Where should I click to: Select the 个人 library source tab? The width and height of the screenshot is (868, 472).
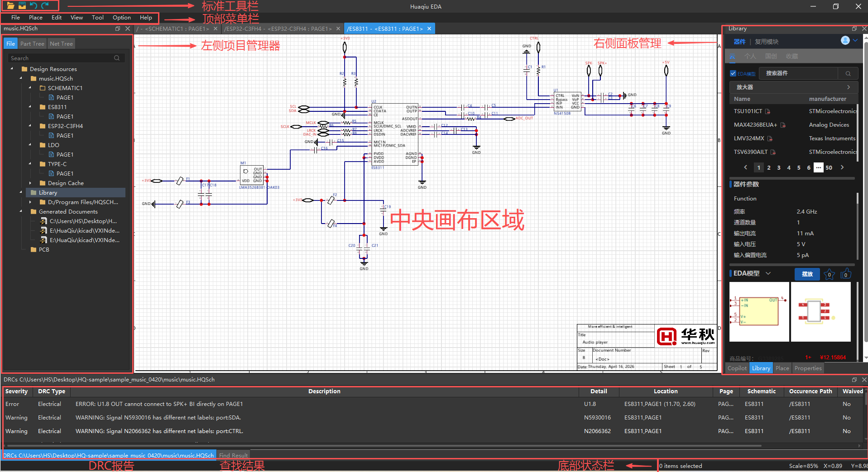[x=750, y=57]
